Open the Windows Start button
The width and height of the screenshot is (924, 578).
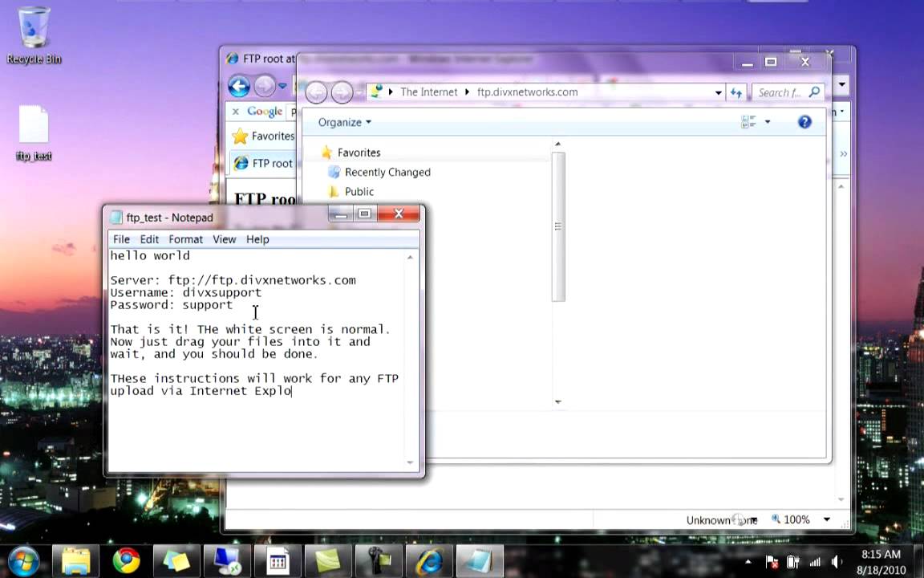[23, 561]
